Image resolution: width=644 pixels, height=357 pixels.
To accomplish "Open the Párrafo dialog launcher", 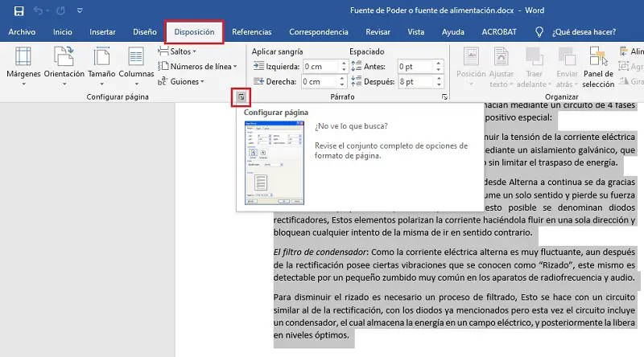I will click(444, 97).
